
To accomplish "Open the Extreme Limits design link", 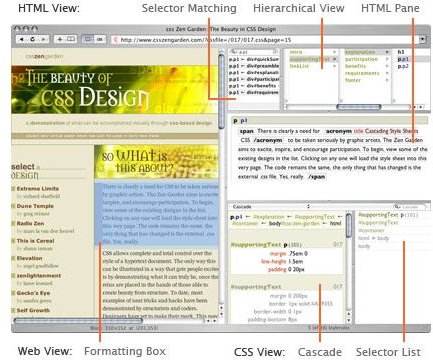I will (x=37, y=189).
